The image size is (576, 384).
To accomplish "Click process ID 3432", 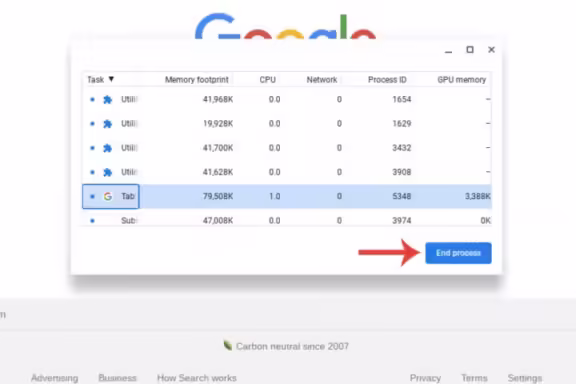I will pyautogui.click(x=402, y=148).
